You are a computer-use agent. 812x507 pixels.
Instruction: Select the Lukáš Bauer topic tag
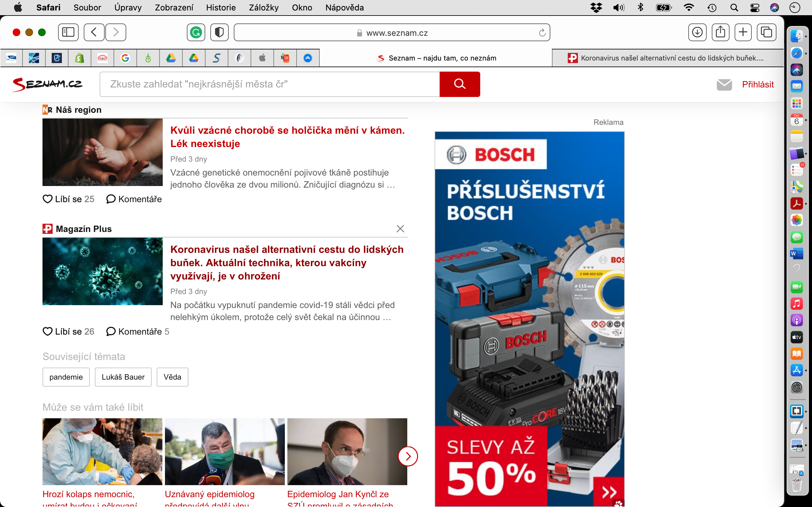pyautogui.click(x=123, y=377)
